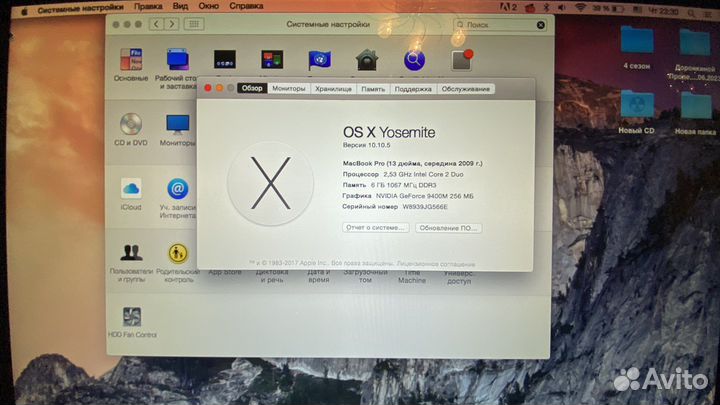Click Загрузочный том label
Screen dimensions: 720x405
[x=366, y=276]
